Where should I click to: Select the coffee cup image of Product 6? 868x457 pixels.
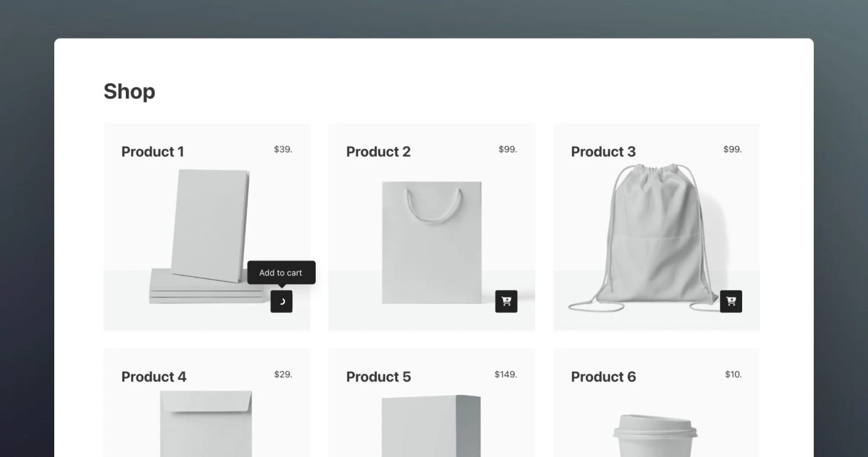tap(655, 436)
